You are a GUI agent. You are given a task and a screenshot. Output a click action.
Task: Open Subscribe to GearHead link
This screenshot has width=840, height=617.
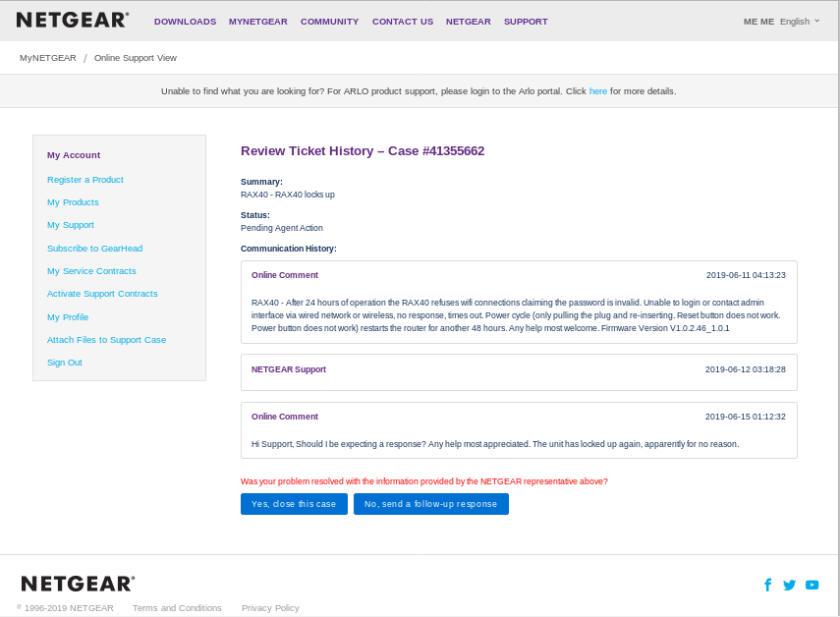[95, 249]
